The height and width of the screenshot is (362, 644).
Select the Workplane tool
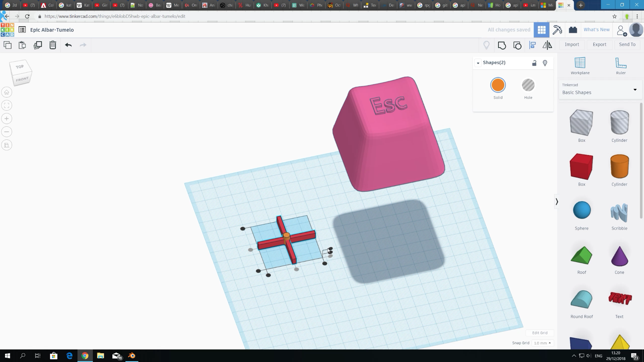[580, 66]
